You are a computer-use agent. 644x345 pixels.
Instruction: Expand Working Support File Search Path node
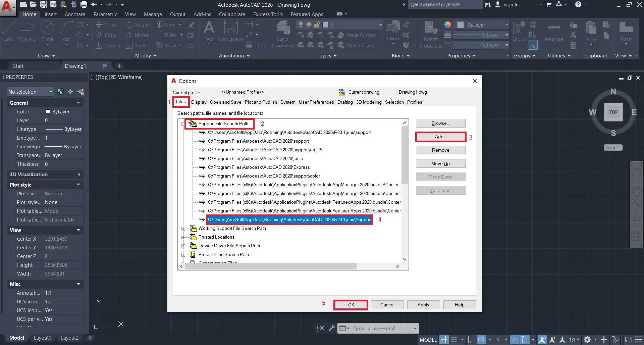pos(183,229)
